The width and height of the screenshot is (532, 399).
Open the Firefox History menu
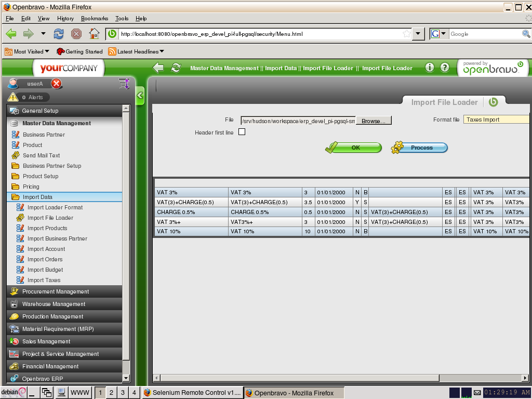[65, 18]
